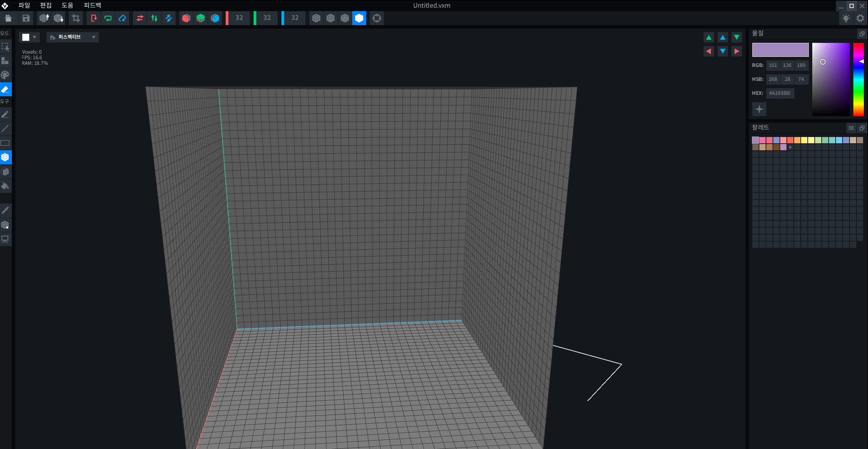868x449 pixels.
Task: Click the crop volume icon in toolbar
Action: coord(76,18)
